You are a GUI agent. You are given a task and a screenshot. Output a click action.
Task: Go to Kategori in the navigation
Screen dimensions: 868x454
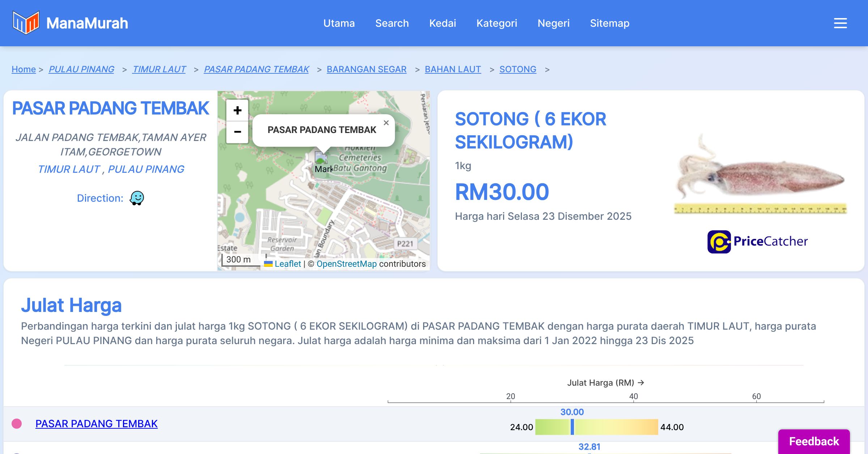tap(497, 23)
